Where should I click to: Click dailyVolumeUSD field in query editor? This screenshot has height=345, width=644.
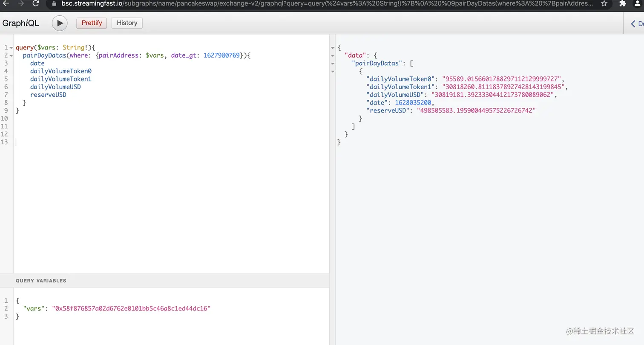[x=55, y=87]
